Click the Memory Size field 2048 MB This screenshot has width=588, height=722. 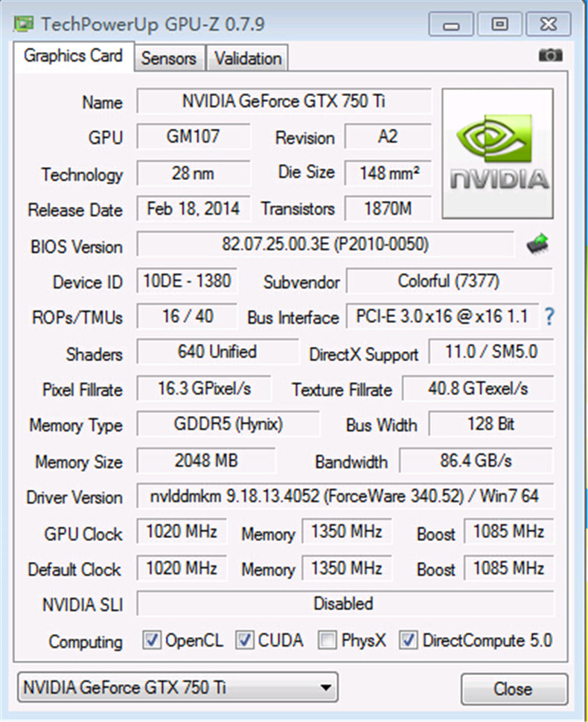click(206, 461)
